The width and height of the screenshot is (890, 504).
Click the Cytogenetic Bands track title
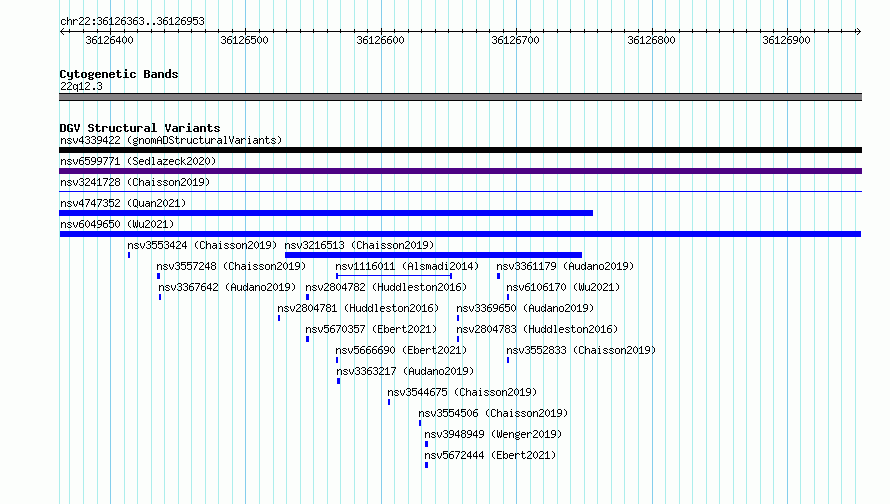point(119,74)
